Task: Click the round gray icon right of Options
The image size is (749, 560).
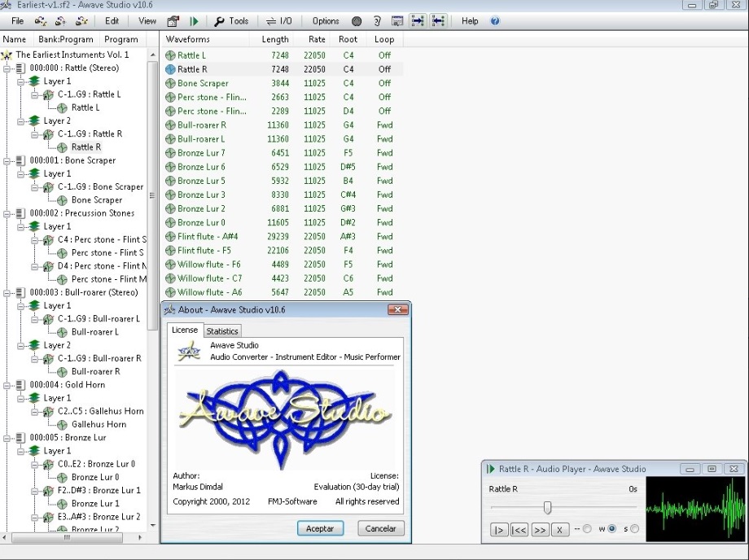Action: pyautogui.click(x=357, y=21)
